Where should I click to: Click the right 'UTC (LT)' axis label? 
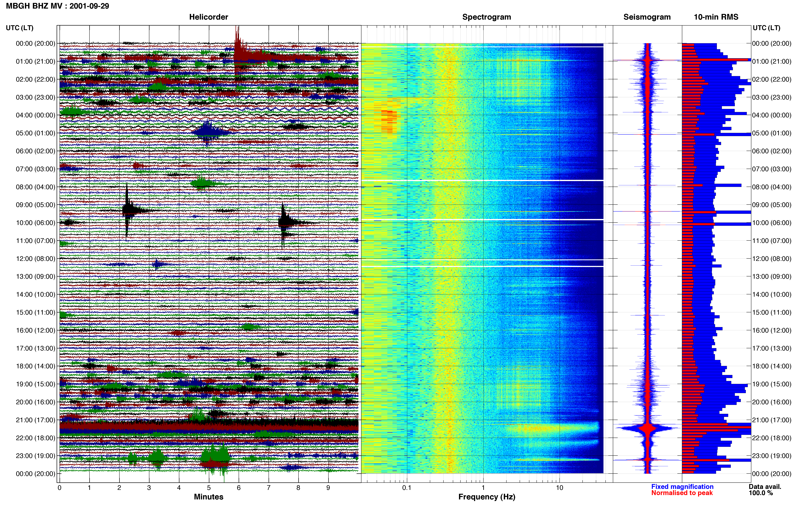pyautogui.click(x=766, y=28)
